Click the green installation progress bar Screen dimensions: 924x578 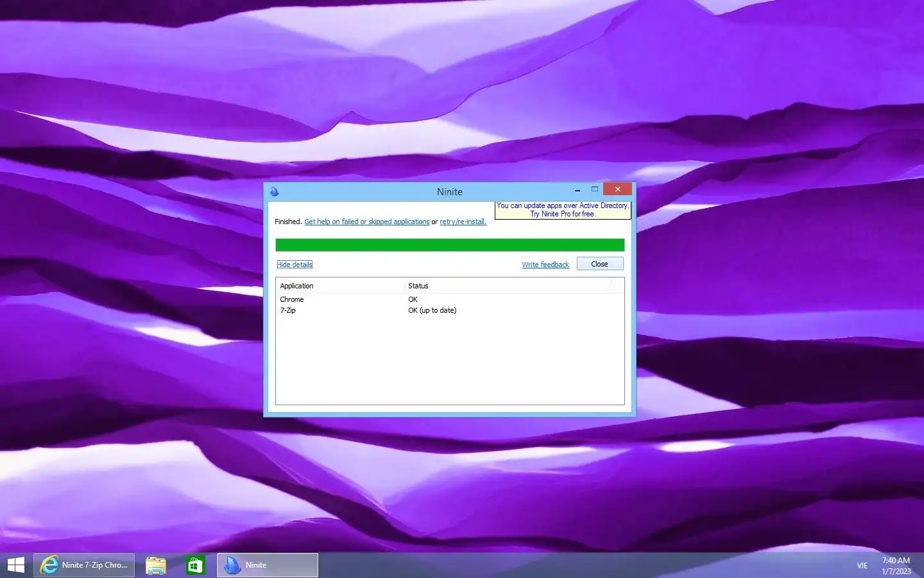click(450, 245)
